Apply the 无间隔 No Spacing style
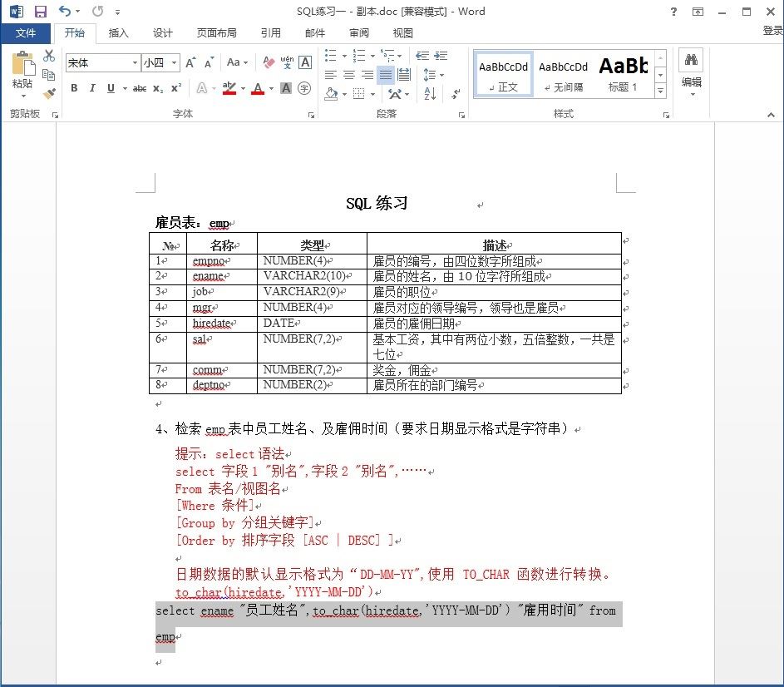The width and height of the screenshot is (784, 687). (x=563, y=75)
